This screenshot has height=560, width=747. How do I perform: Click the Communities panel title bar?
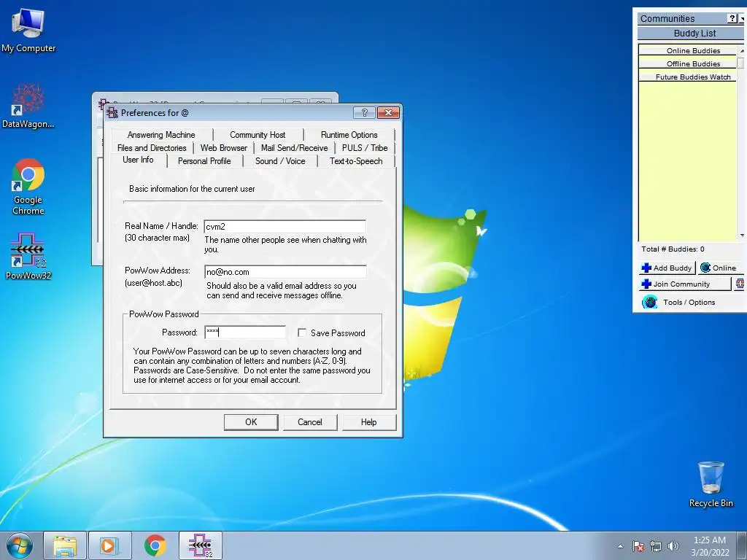(681, 18)
